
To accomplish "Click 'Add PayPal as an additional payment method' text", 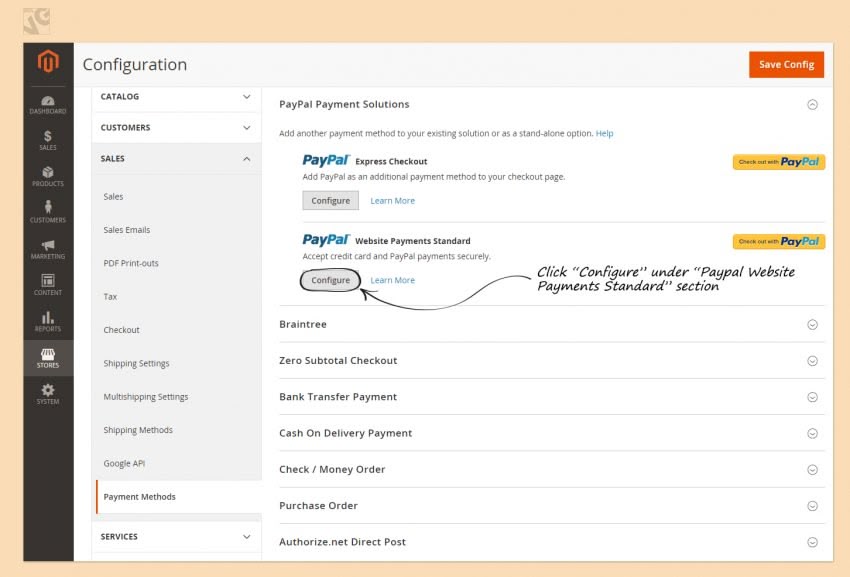I will pyautogui.click(x=434, y=177).
